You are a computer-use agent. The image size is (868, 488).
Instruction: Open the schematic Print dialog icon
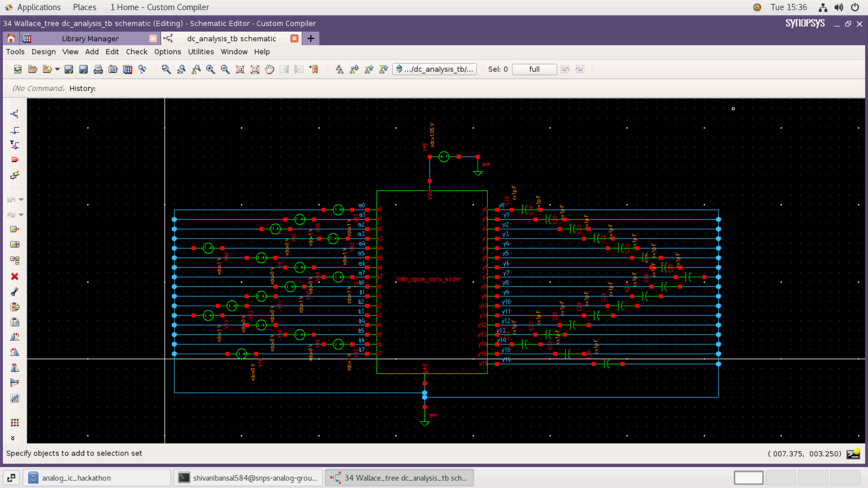click(x=98, y=69)
